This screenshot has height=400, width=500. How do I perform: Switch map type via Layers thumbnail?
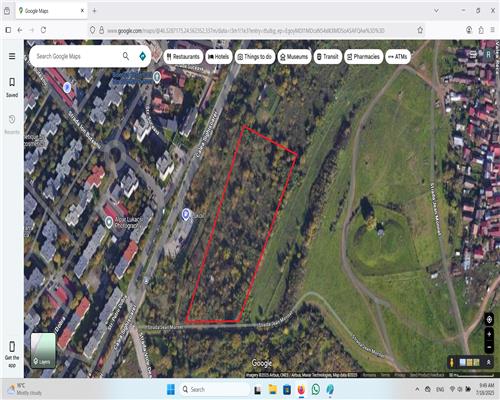[43, 350]
